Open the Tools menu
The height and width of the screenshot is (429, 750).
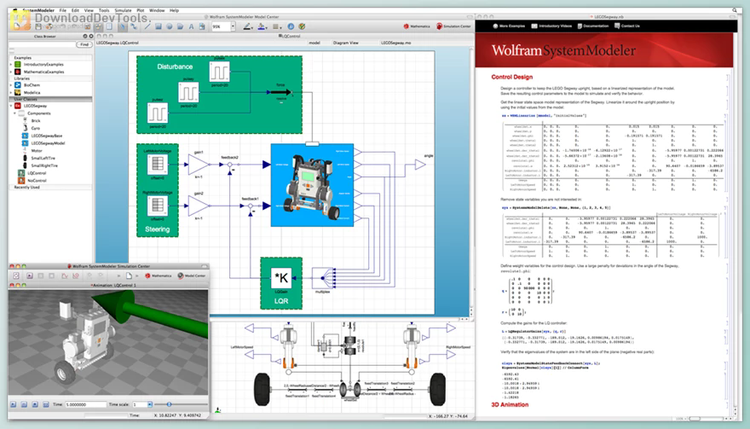click(x=104, y=10)
